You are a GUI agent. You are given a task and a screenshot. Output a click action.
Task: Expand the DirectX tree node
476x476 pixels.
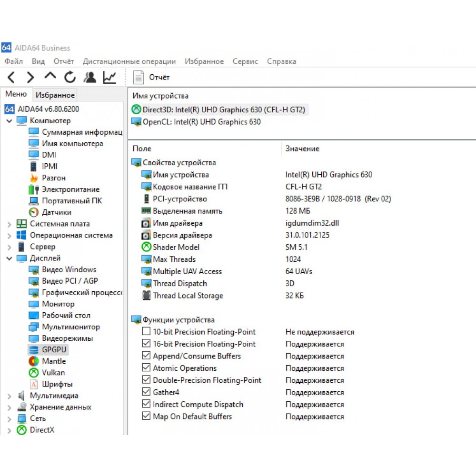(9, 430)
